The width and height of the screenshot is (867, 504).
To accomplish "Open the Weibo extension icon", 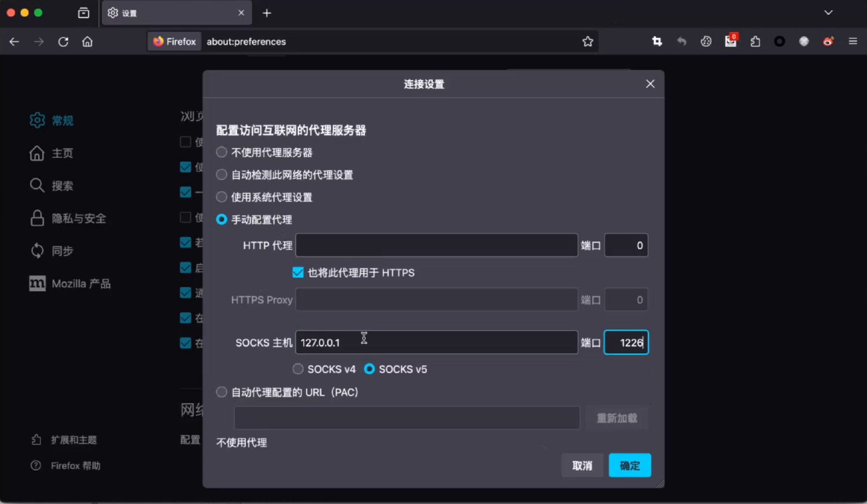I will point(828,42).
